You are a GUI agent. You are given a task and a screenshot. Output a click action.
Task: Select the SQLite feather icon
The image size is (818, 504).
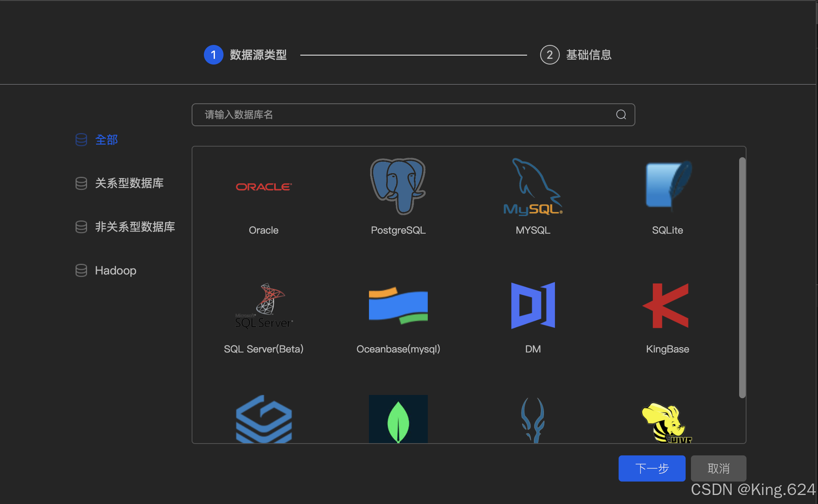(x=668, y=185)
